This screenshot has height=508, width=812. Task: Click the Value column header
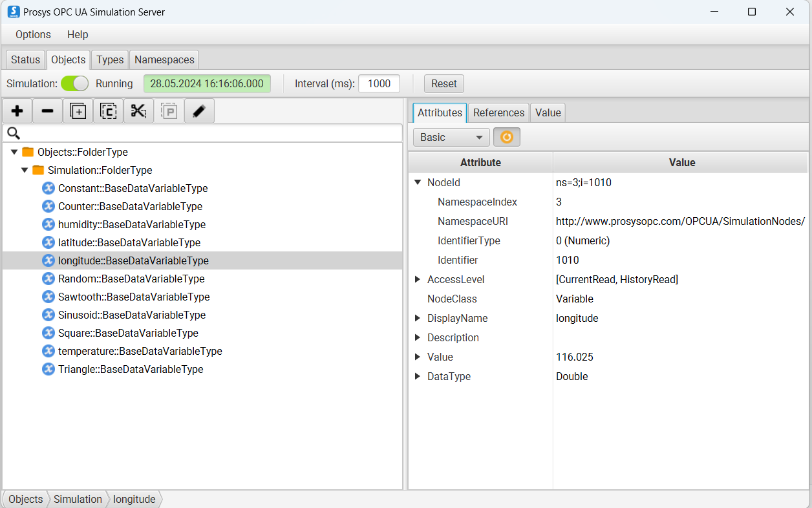pos(681,162)
